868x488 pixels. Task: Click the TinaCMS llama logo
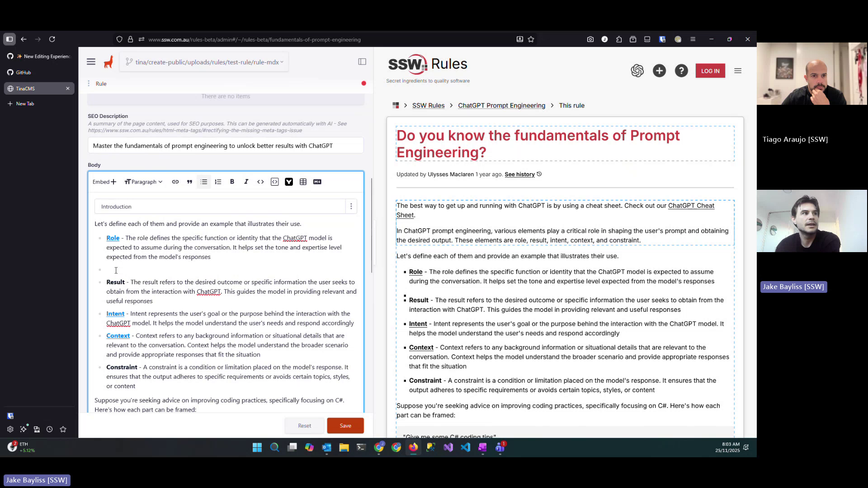108,62
